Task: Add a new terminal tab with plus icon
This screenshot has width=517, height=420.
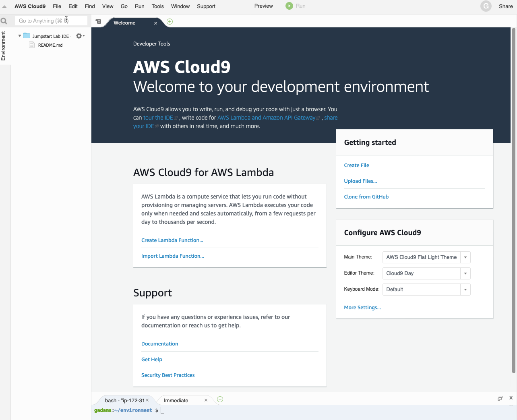Action: pyautogui.click(x=220, y=399)
